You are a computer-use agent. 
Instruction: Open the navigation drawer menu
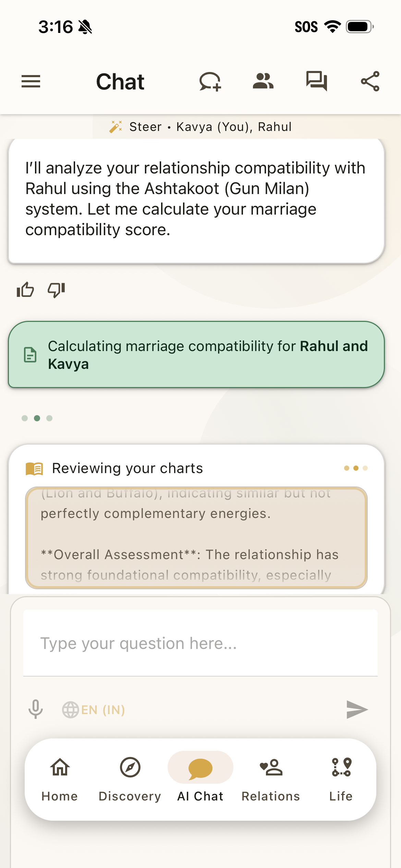click(31, 82)
